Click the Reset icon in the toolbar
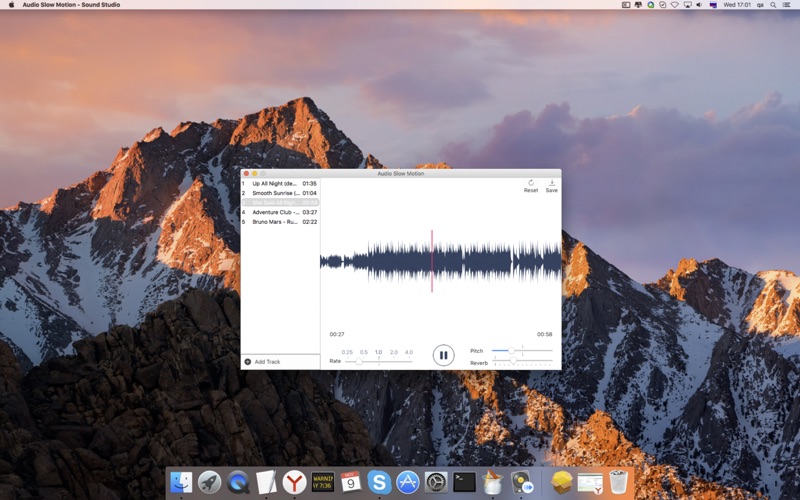Screen dimensions: 800x500 point(531,183)
